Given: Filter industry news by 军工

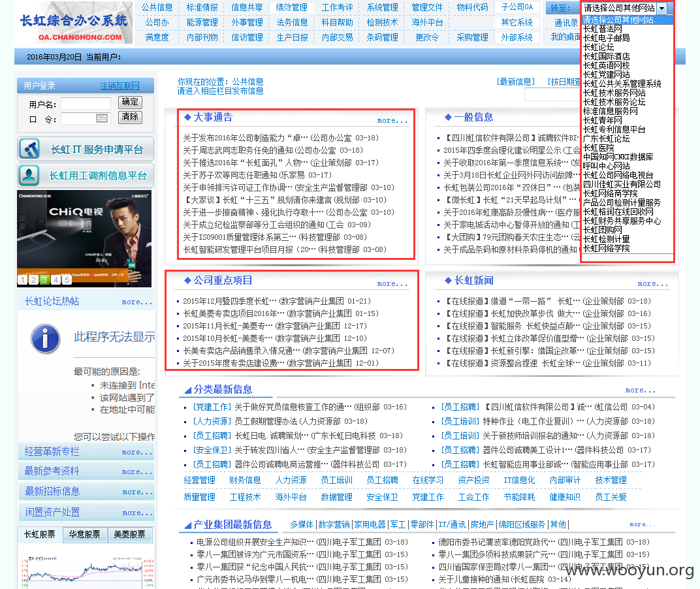Looking at the screenshot, I should pyautogui.click(x=398, y=524).
